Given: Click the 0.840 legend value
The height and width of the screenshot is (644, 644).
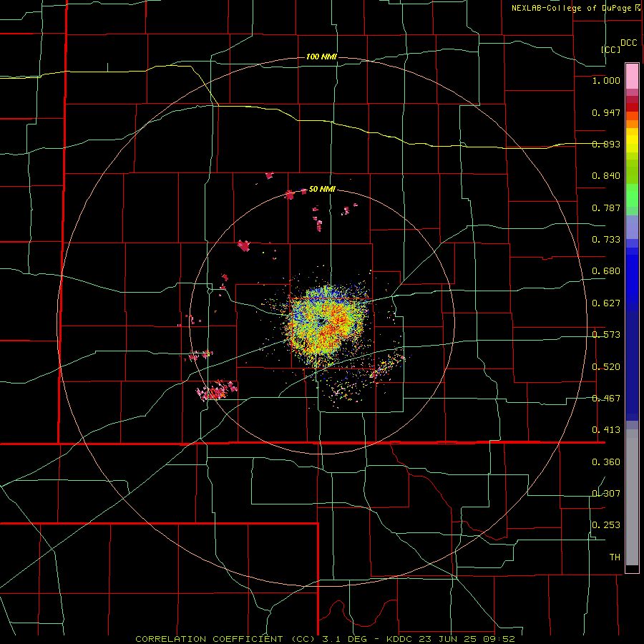Looking at the screenshot, I should (x=606, y=176).
